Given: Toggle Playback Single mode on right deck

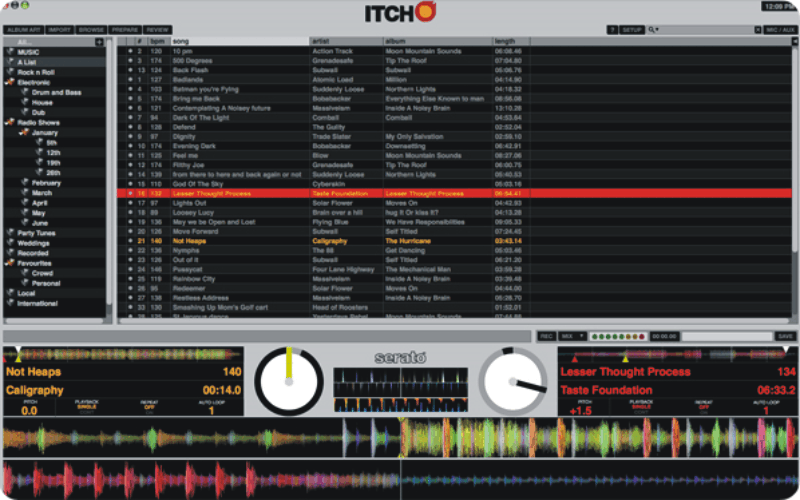Looking at the screenshot, I should click(642, 407).
